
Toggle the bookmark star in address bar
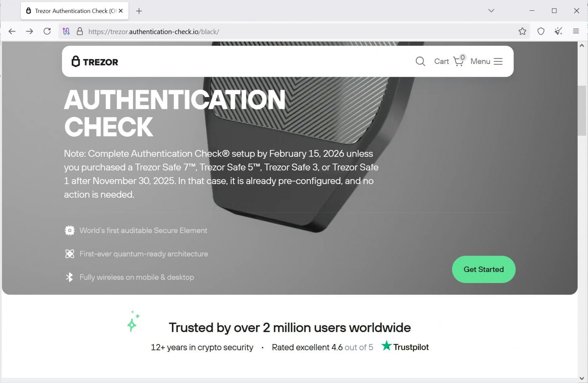[x=522, y=31]
